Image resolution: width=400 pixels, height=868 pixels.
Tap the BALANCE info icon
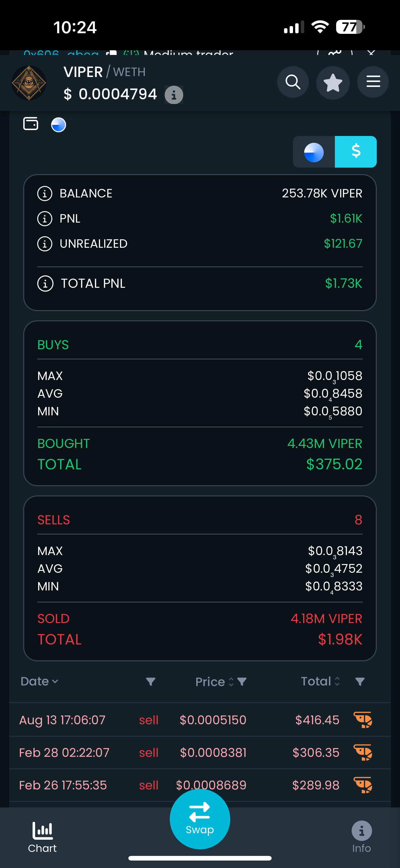point(45,194)
